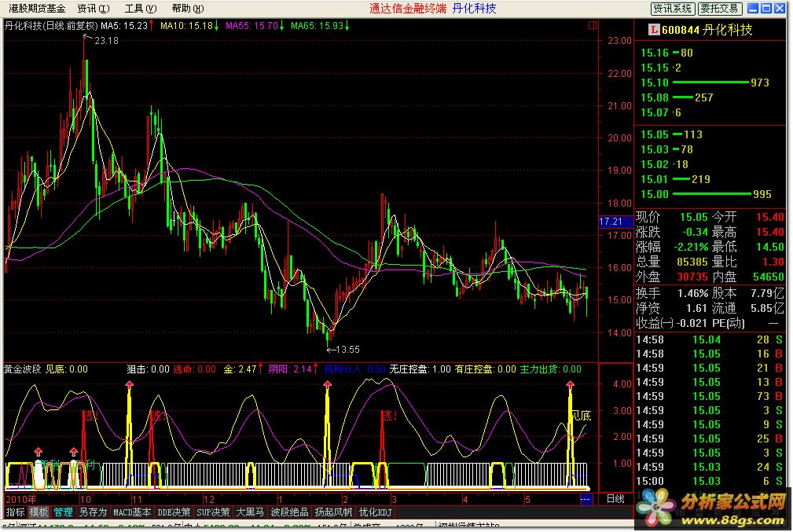Click the 见底 label near last yellow spike
This screenshot has width=793, height=532.
click(582, 416)
